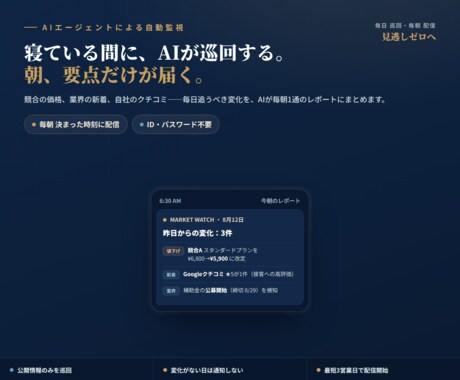
Task: Click the 6:30 AM timestamp
Action: tap(170, 201)
